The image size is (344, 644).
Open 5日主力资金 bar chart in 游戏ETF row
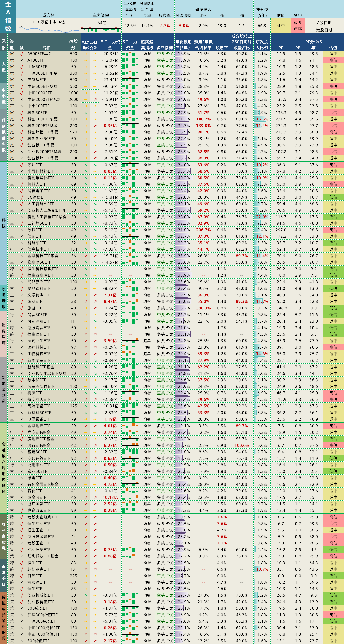pyautogui.click(x=130, y=302)
